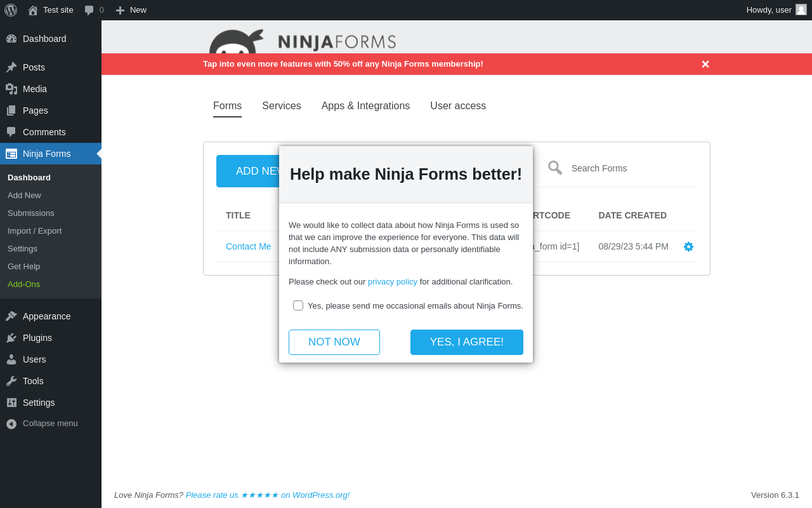This screenshot has height=508, width=812.
Task: Click the Tools wrench icon
Action: (x=11, y=381)
